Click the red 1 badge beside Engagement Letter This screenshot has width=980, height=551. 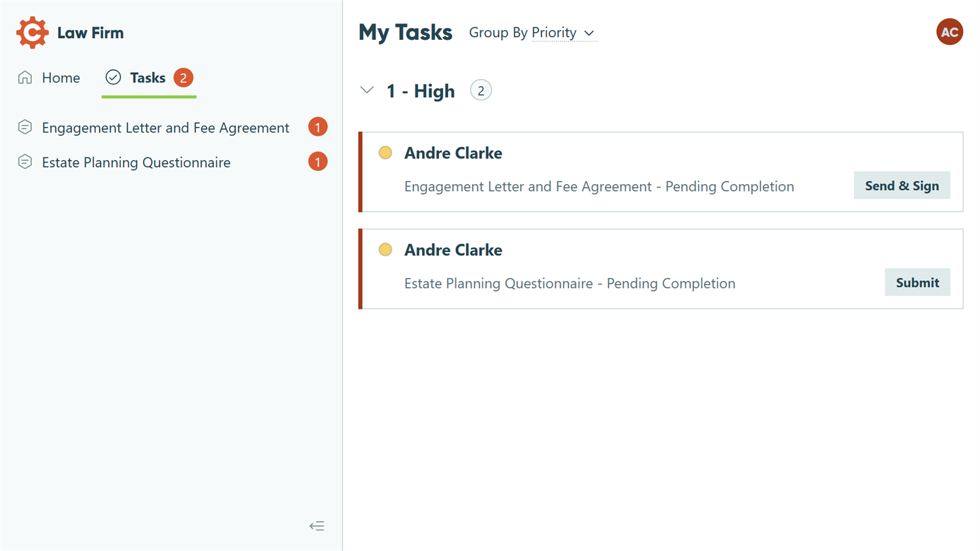[x=318, y=127]
